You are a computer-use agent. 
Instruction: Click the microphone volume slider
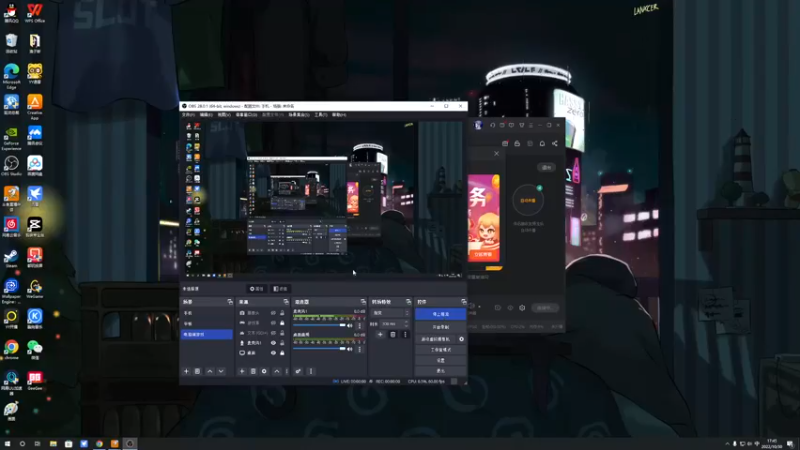[x=319, y=326]
